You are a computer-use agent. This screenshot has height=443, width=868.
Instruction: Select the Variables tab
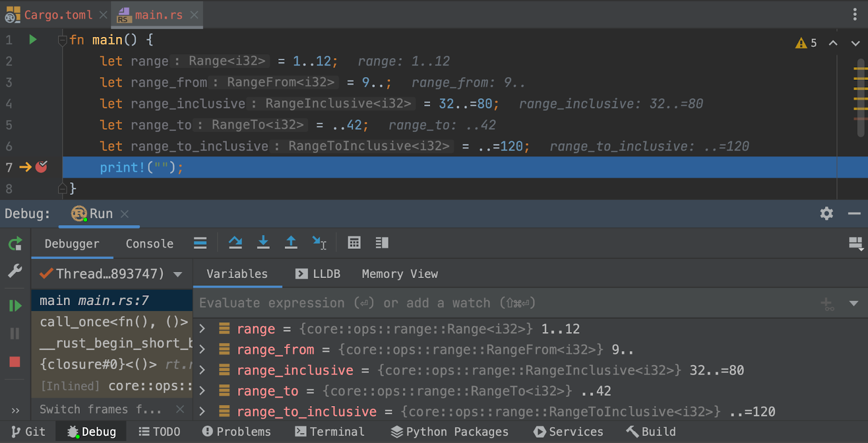pos(237,274)
